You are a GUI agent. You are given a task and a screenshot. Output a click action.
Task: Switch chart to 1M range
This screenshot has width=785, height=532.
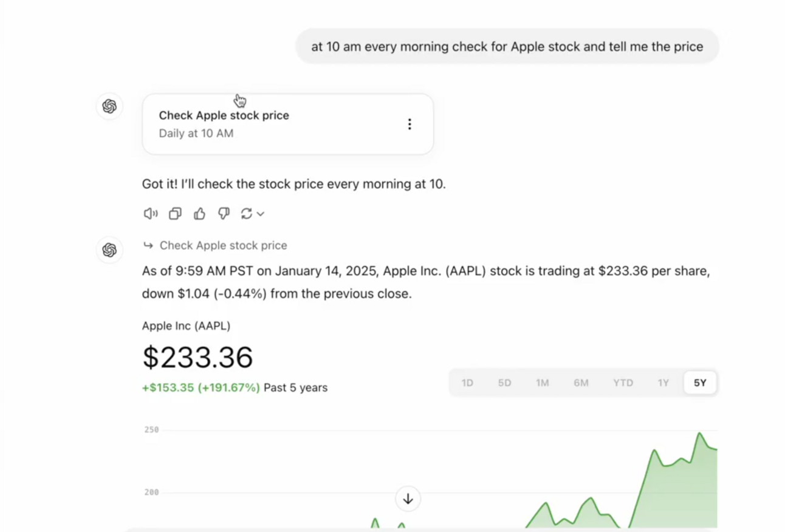coord(543,383)
